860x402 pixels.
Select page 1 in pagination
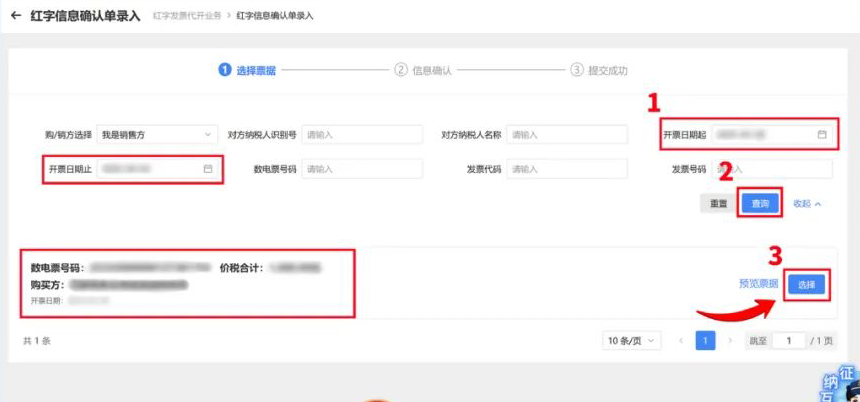point(705,341)
